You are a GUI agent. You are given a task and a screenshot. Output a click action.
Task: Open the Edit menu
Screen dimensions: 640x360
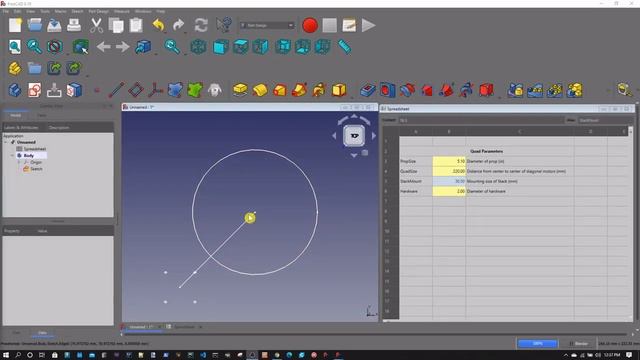pos(17,11)
